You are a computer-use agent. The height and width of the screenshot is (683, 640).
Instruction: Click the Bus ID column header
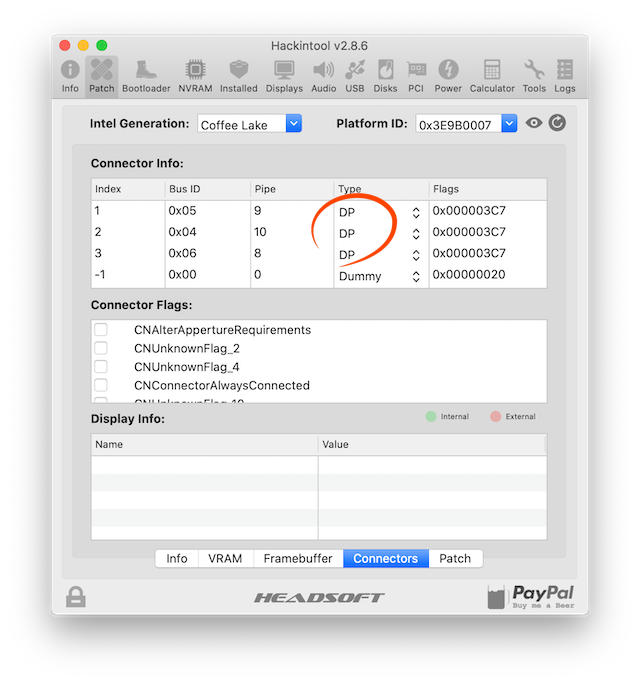pyautogui.click(x=208, y=189)
